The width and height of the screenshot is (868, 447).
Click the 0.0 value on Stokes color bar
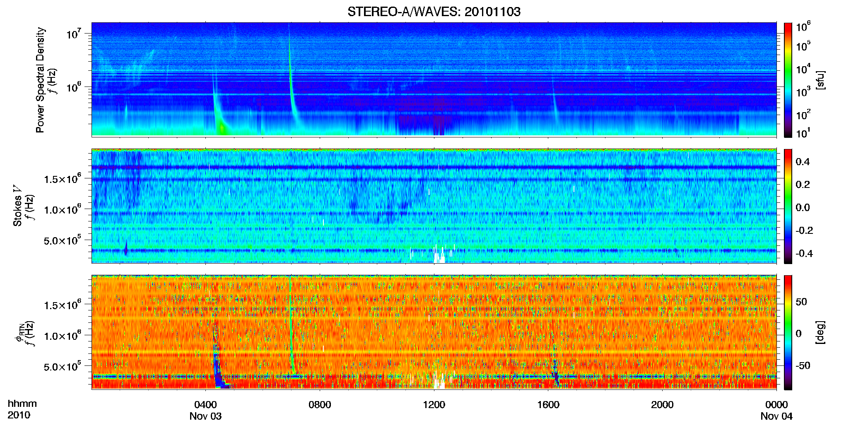coord(803,207)
